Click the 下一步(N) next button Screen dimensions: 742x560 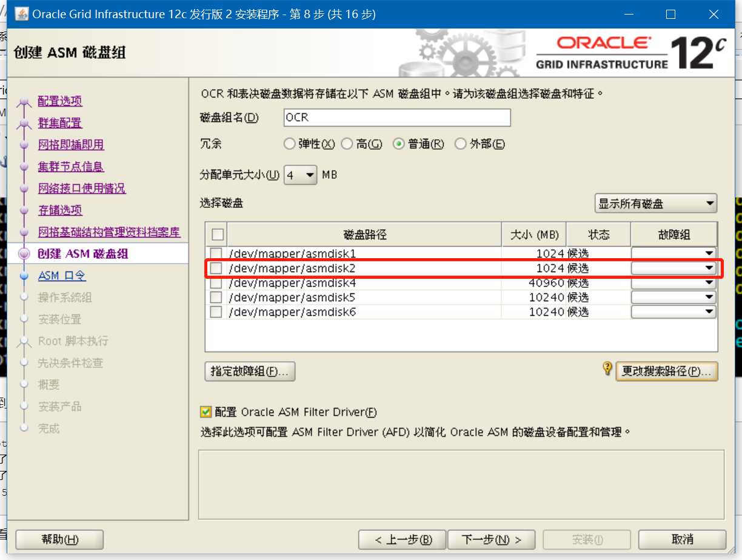coord(492,539)
